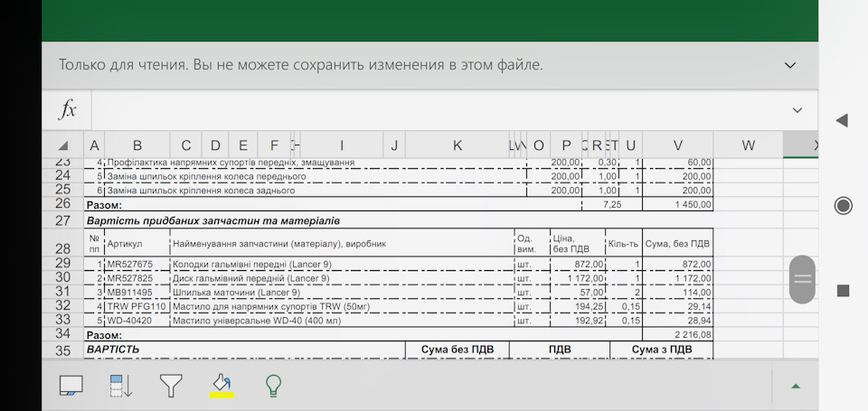Click 'Заміна шпильок кріплення колеса заднього' cell
868x411 pixels.
click(x=316, y=191)
